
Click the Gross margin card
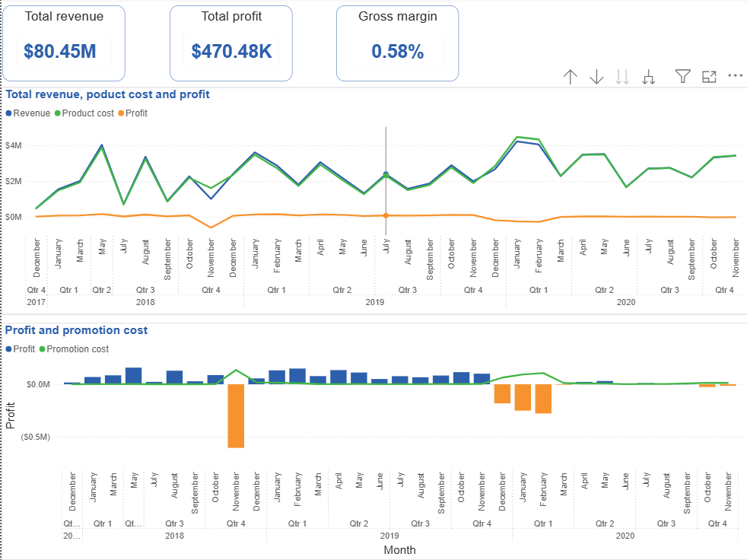(397, 43)
